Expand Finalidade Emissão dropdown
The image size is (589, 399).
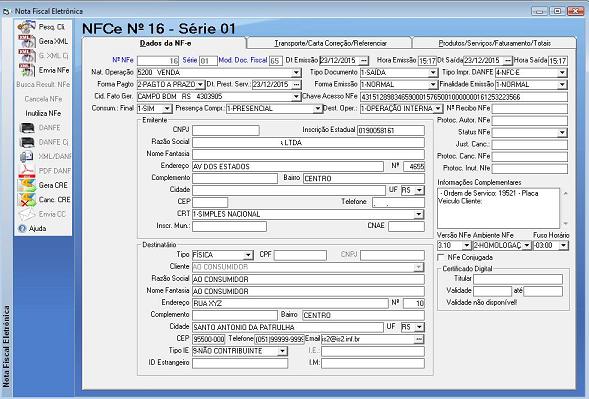click(x=562, y=85)
